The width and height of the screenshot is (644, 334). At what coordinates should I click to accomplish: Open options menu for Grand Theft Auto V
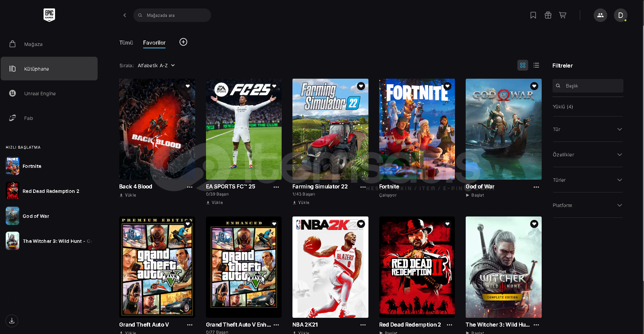(x=190, y=325)
